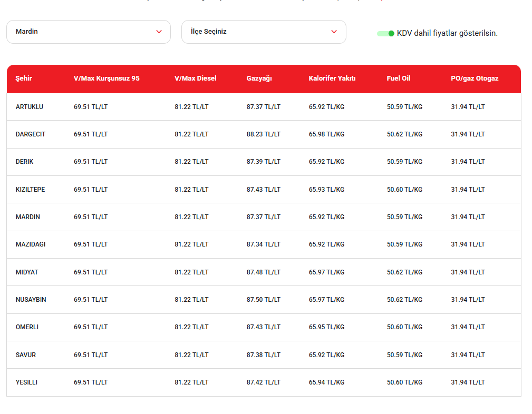
Task: Click the YESILLI row name
Action: tap(26, 382)
